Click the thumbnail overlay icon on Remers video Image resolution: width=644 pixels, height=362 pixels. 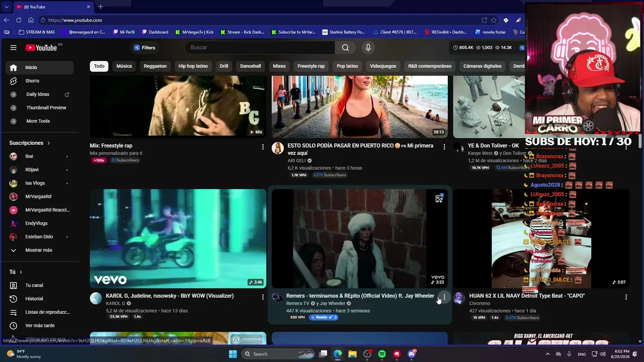tap(439, 199)
